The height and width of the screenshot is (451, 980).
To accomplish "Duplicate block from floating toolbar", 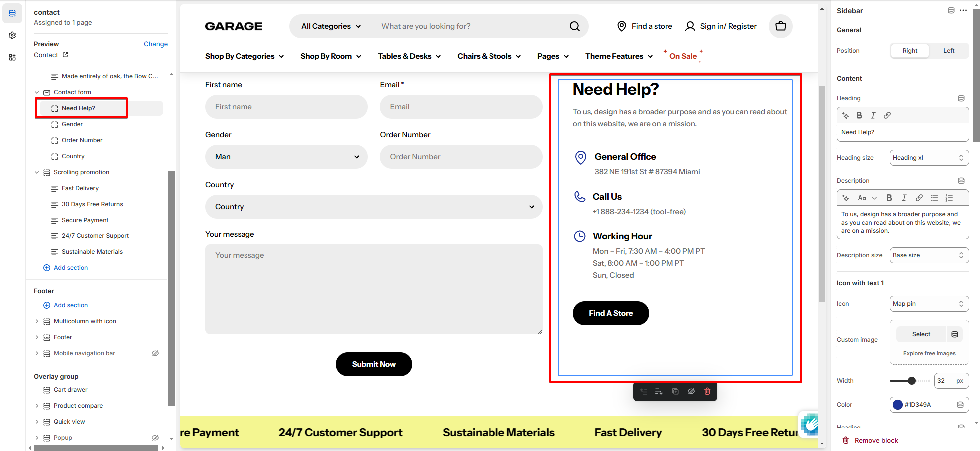I will tap(675, 391).
